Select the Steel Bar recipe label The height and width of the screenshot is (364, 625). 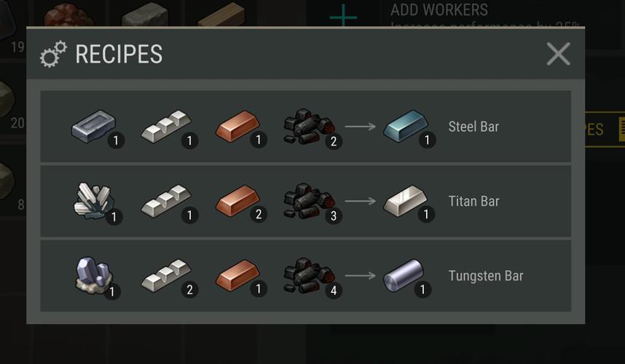(x=473, y=127)
